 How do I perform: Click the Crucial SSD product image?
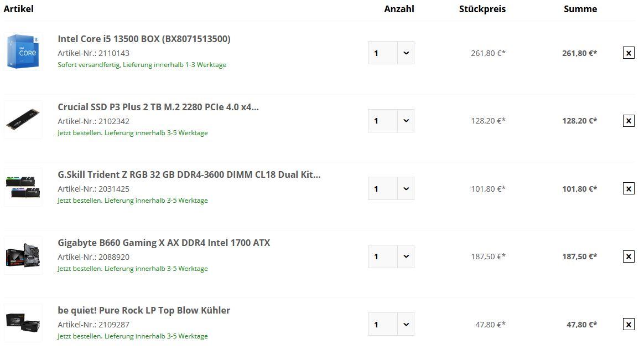pyautogui.click(x=23, y=120)
